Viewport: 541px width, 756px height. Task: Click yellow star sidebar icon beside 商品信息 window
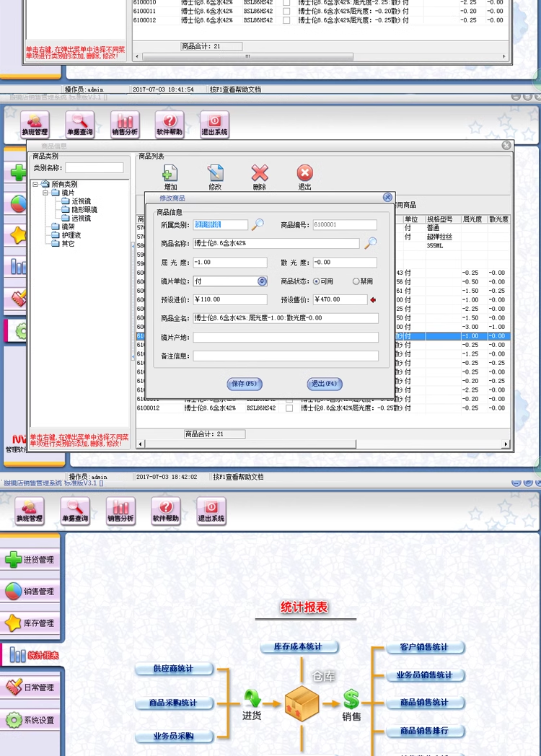pyautogui.click(x=18, y=235)
